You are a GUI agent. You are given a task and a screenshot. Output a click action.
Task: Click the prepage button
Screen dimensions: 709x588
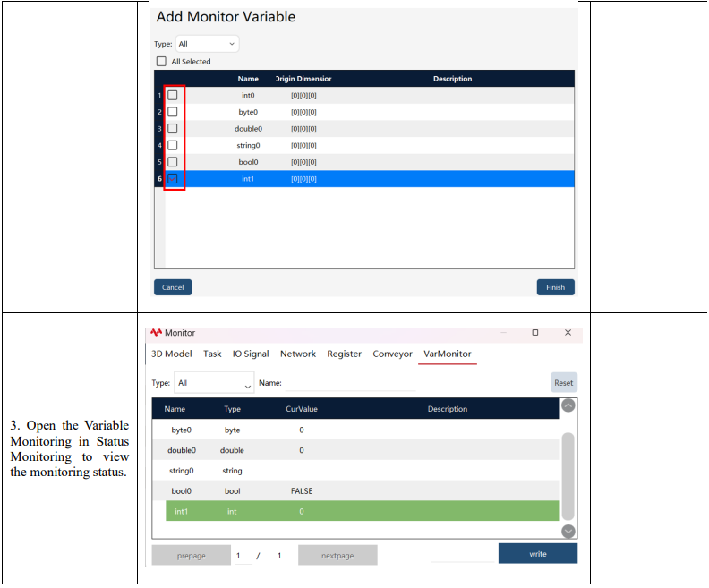(x=192, y=556)
